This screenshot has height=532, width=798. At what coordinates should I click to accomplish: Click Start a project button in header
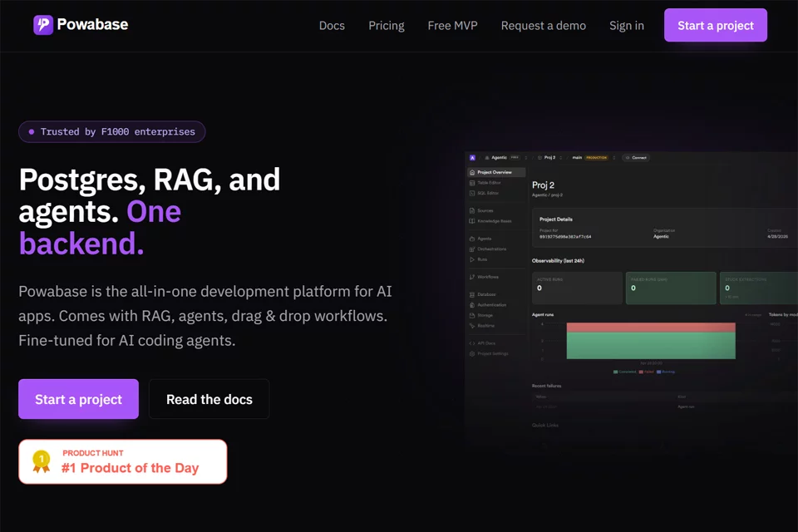coord(716,25)
